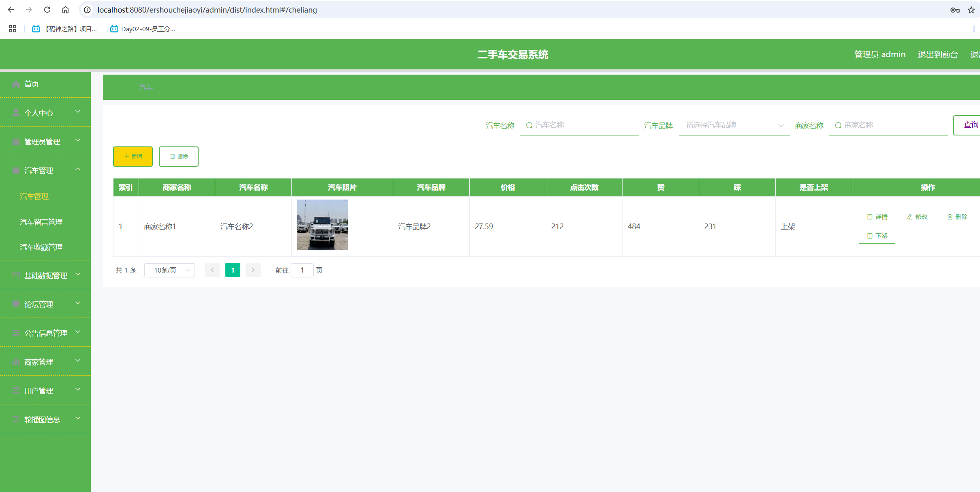Screen dimensions: 980x492
Task: Click the 价格 column header
Action: [507, 187]
